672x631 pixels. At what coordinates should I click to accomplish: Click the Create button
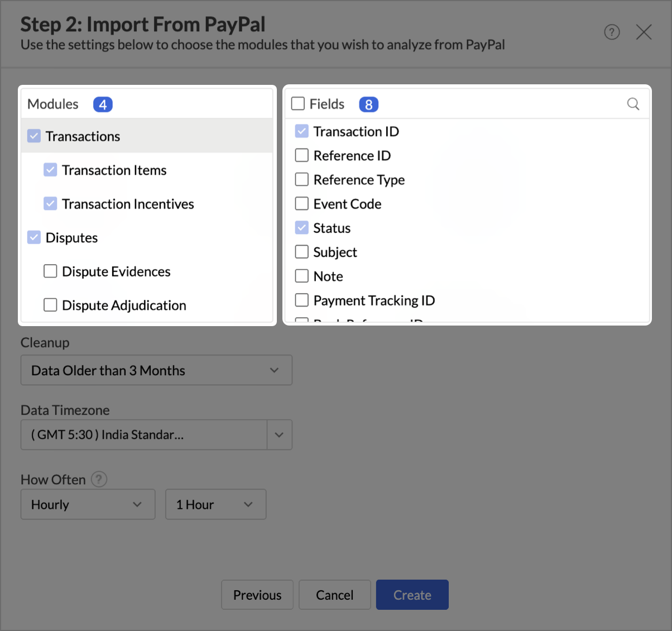(x=412, y=595)
